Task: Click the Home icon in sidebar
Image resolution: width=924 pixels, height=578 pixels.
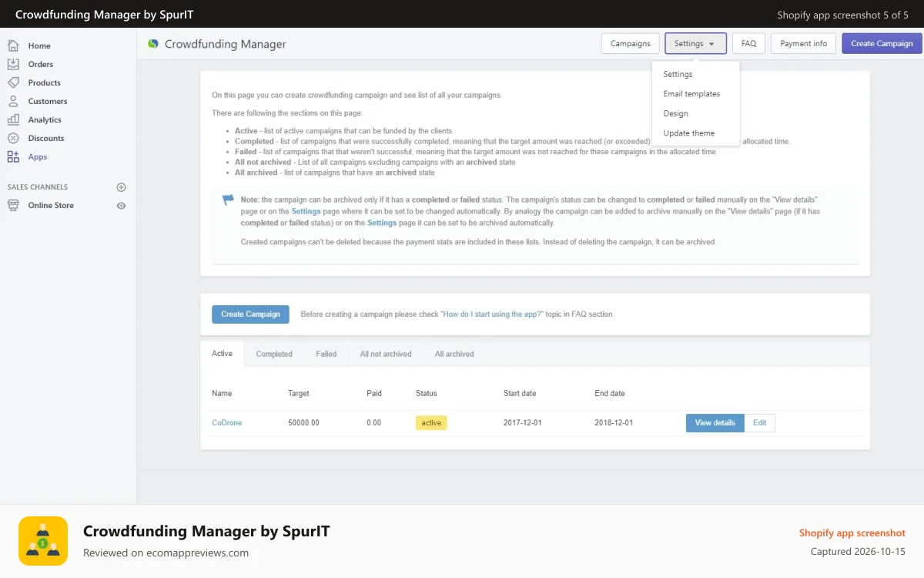Action: tap(13, 45)
